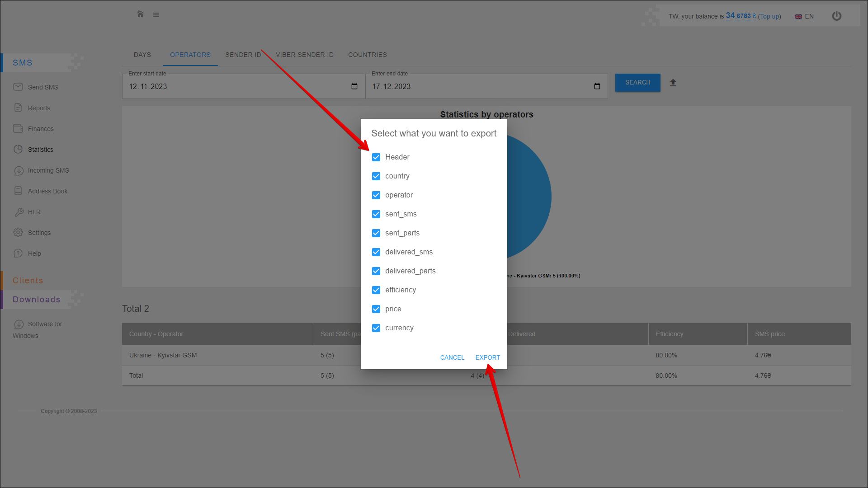Screen dimensions: 868x488
Task: Open Incoming SMS in sidebar
Action: coord(48,170)
